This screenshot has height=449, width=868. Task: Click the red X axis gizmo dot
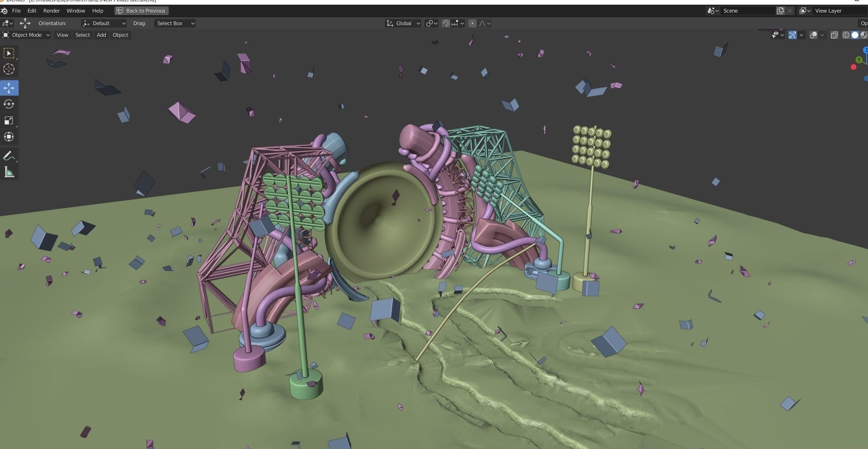(x=854, y=67)
